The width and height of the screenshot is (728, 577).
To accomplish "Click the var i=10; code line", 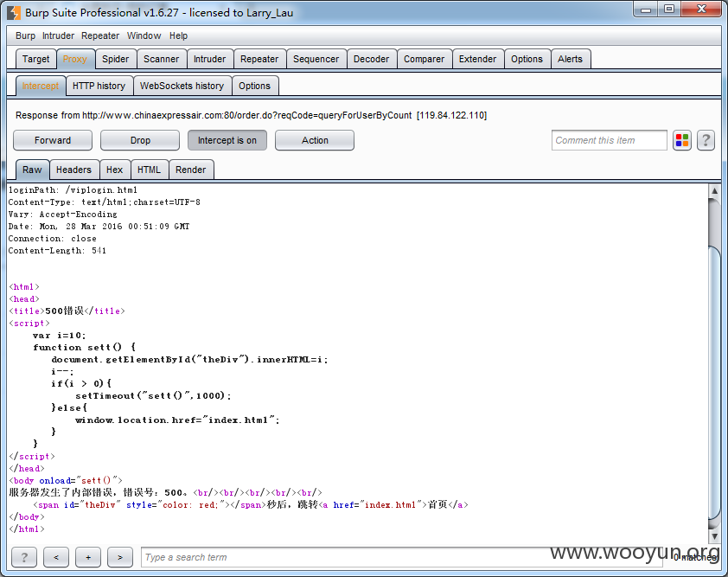I will click(x=60, y=336).
